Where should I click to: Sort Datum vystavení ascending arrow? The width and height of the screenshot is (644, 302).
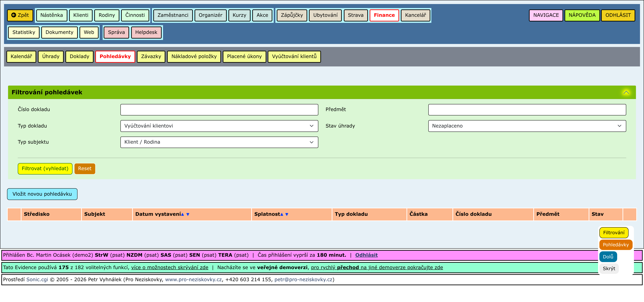[x=182, y=214]
